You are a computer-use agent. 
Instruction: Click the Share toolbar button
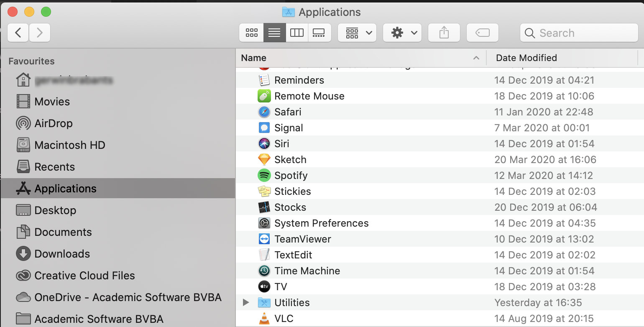point(444,33)
